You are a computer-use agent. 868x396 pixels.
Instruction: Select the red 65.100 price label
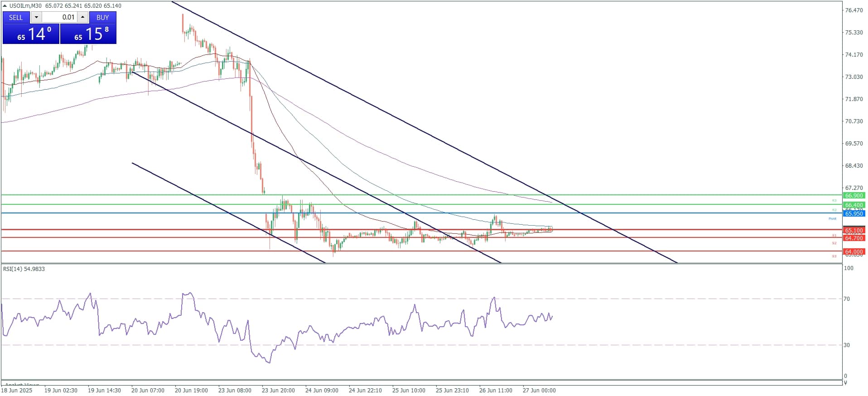coord(854,231)
